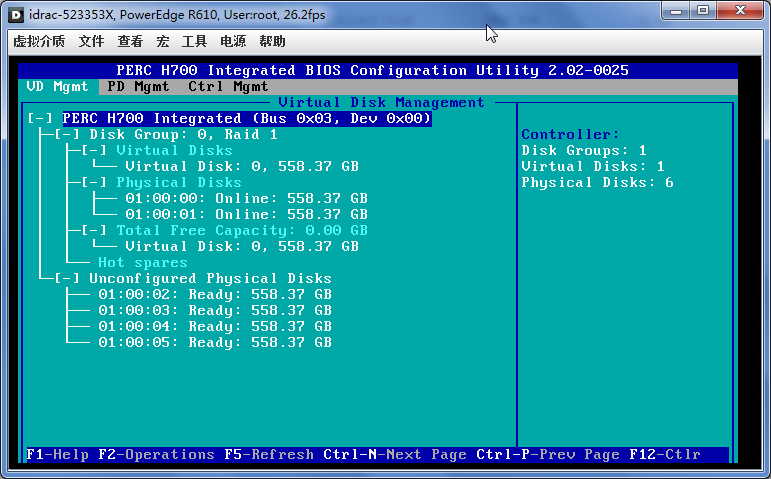771x479 pixels.
Task: Select unconfigured disk 01:00:02 Ready
Action: (215, 295)
